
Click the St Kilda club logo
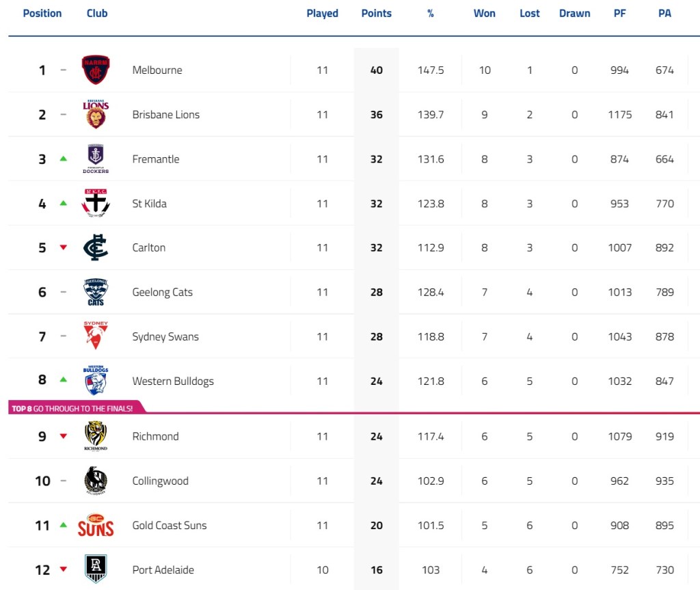(96, 203)
